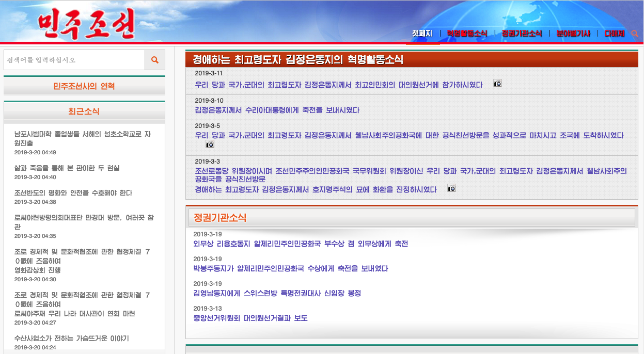Open the 수리아대통령에게 축전 article from 2019-3-10
The width and height of the screenshot is (644, 354).
[277, 110]
